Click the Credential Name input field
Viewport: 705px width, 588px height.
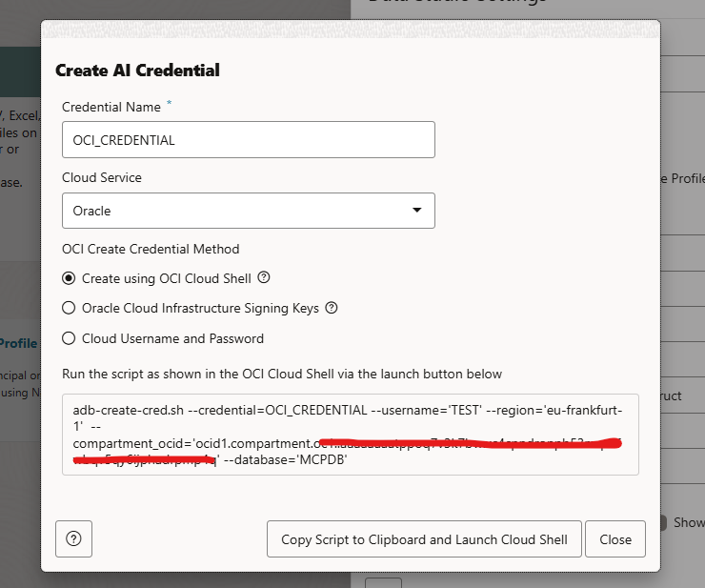[x=248, y=139]
